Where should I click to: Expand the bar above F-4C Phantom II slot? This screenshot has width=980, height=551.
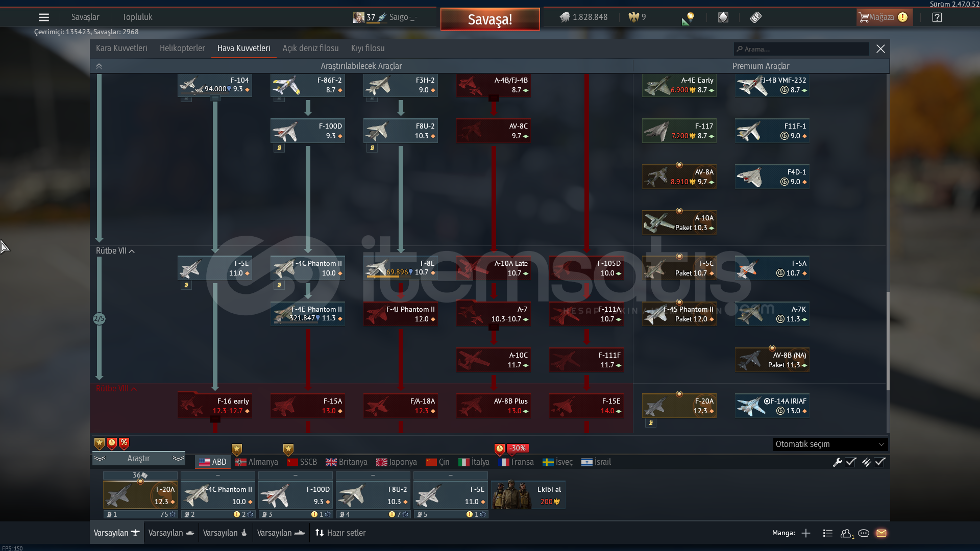click(x=218, y=475)
